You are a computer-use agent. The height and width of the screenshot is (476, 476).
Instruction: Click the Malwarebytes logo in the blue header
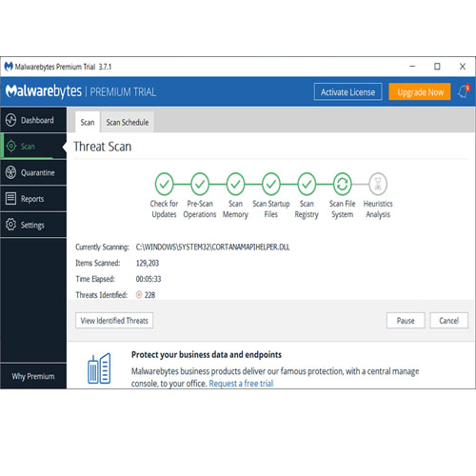(x=44, y=91)
